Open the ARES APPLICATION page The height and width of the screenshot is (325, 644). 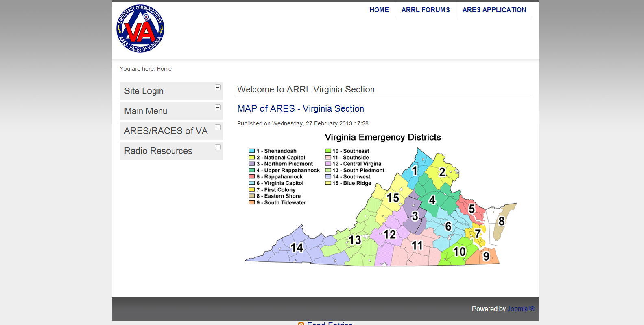click(494, 10)
